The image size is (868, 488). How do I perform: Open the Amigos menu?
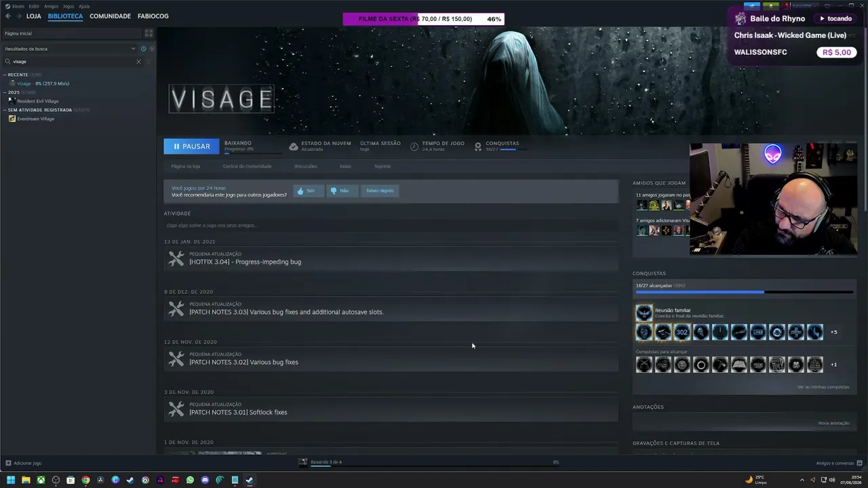point(51,6)
